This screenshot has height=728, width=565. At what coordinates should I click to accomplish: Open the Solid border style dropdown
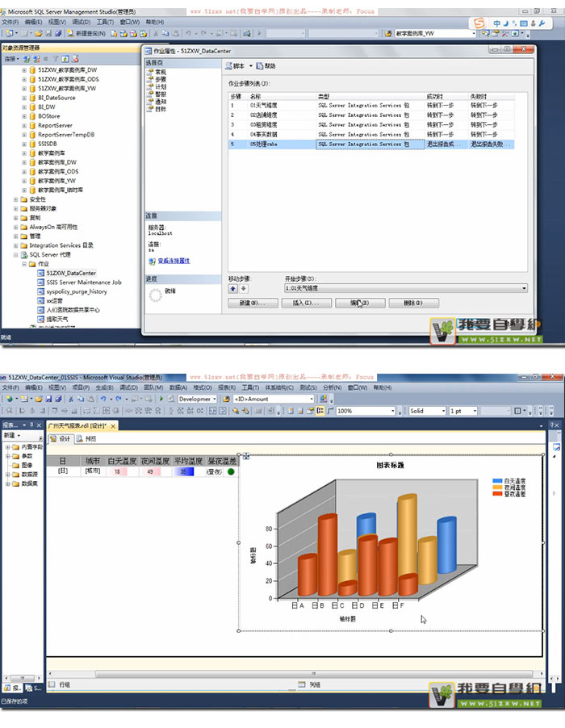click(x=443, y=412)
